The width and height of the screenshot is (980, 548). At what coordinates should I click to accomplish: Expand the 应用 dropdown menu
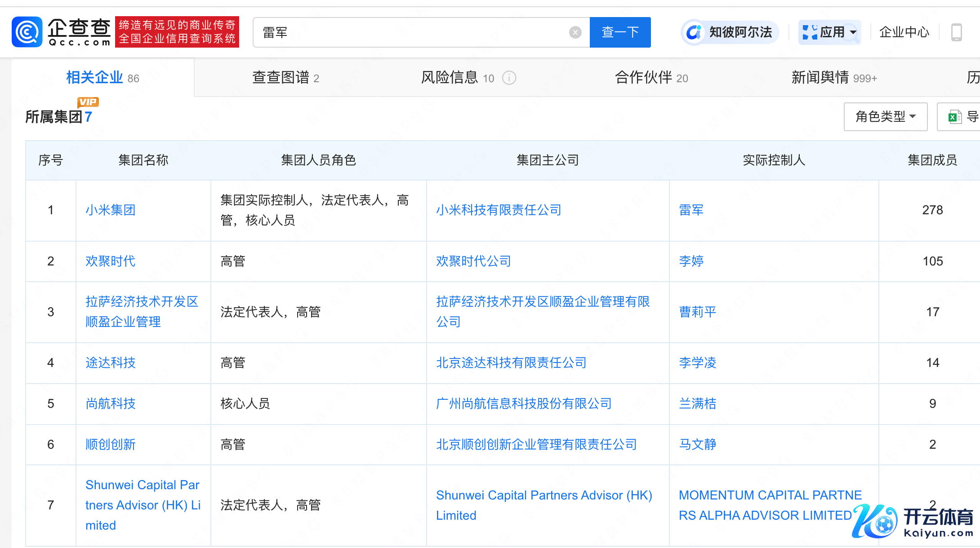(830, 32)
